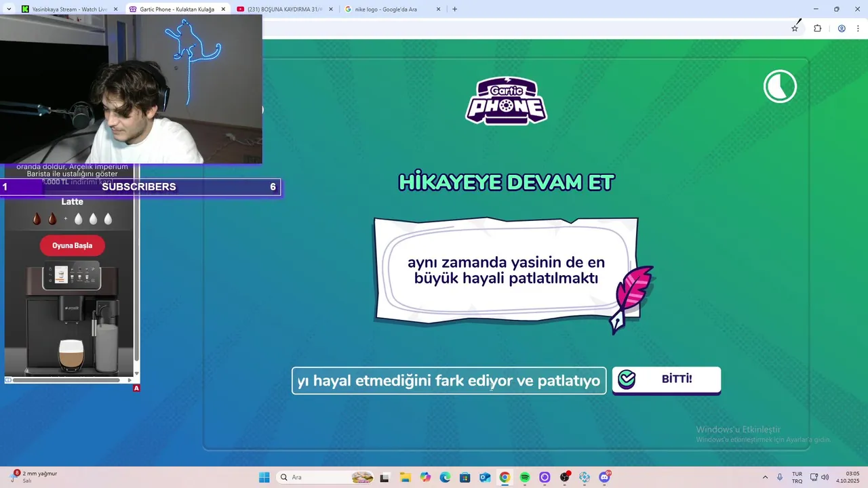Show hidden system tray icons

tap(766, 477)
